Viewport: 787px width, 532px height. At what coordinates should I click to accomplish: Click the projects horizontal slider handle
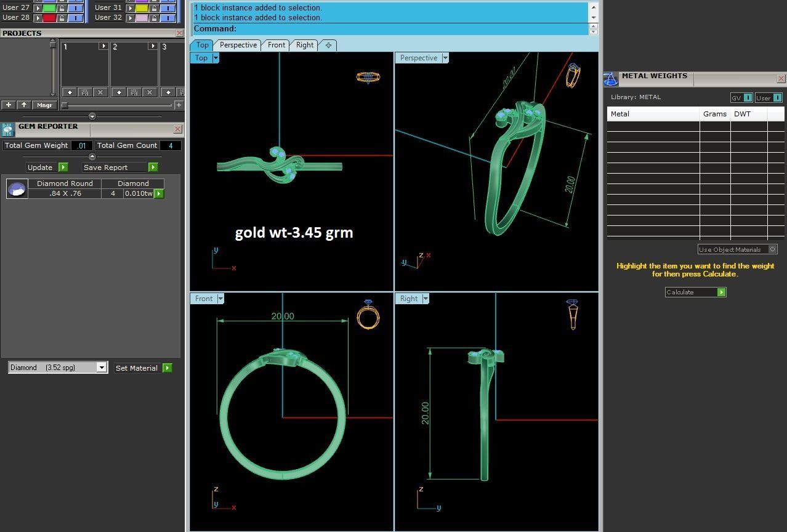(64, 105)
